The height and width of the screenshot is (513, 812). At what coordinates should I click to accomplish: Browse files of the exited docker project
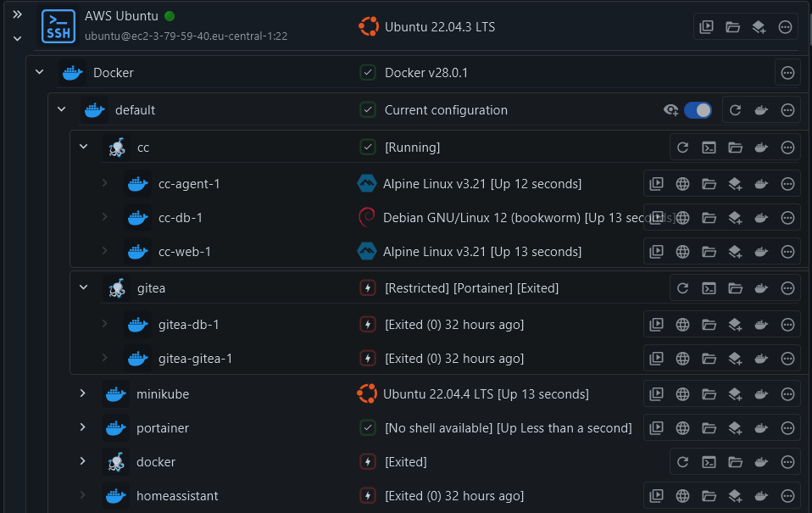pos(736,462)
